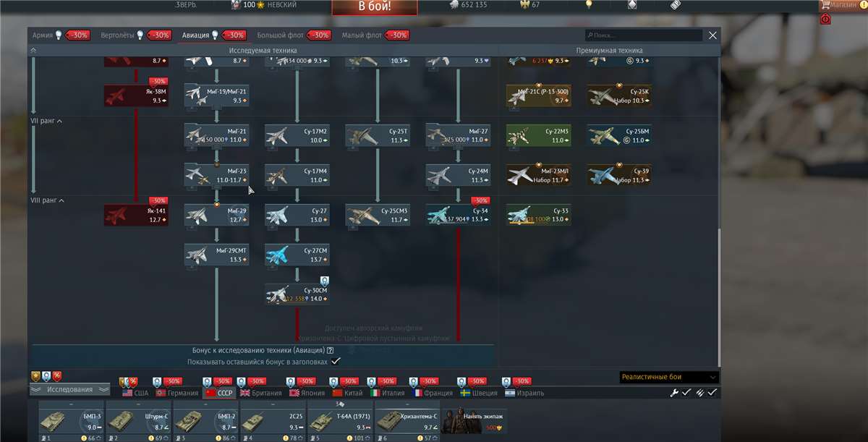
Task: Switch to Япония nation tab
Action: click(x=307, y=393)
